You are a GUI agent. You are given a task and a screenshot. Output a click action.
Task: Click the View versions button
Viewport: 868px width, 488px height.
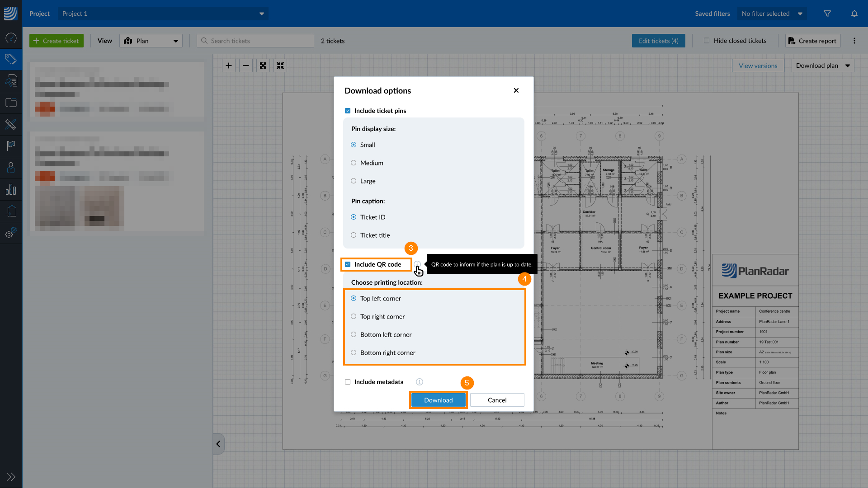point(758,66)
